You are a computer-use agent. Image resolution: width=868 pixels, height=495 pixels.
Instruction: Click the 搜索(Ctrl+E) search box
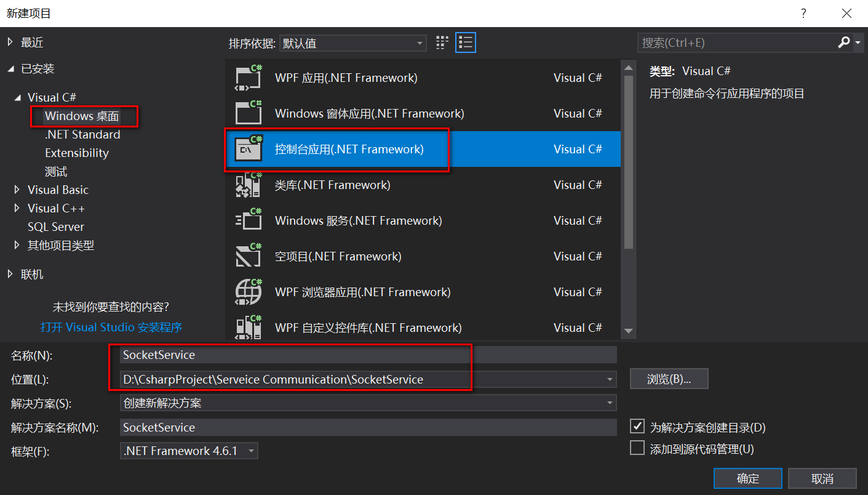(736, 42)
